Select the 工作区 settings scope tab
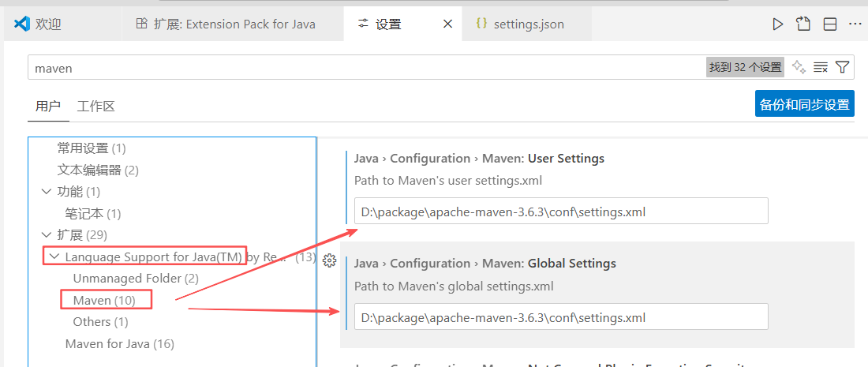Screen dimensions: 868x367 click(95, 106)
